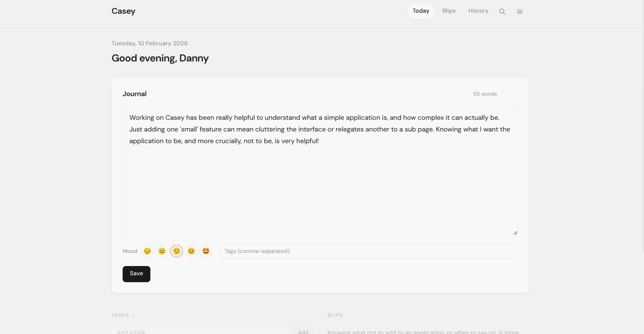Click the page vertical scrollbar
This screenshot has width=644, height=334.
(x=643, y=126)
